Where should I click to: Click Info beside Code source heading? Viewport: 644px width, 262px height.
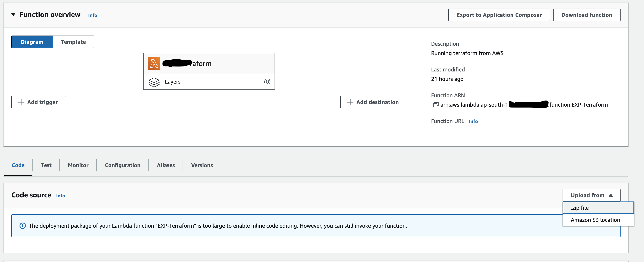60,195
